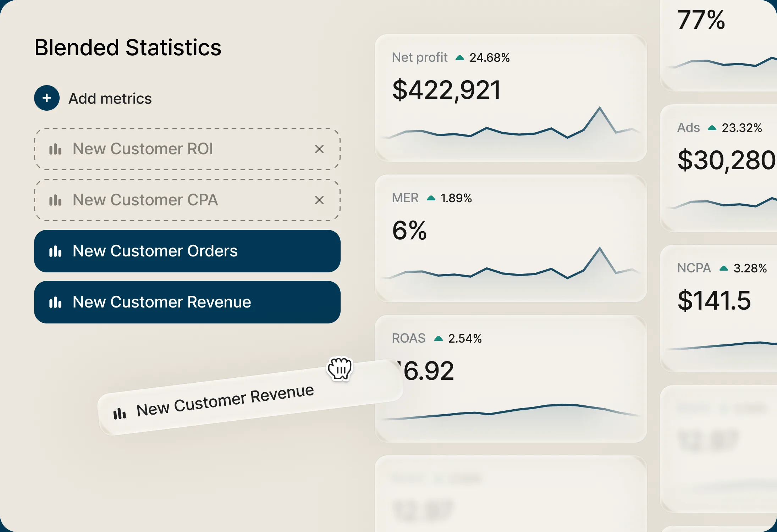777x532 pixels.
Task: Click the bar chart icon on New Customer CPA
Action: (55, 200)
